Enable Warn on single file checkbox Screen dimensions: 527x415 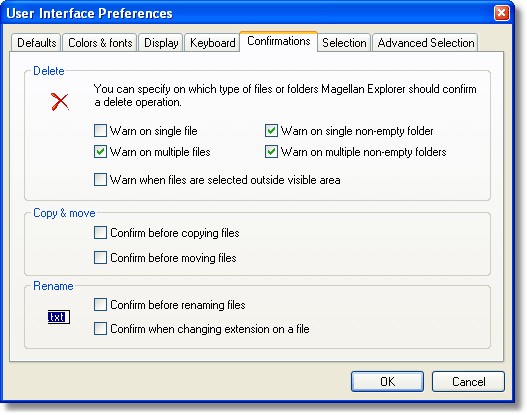pyautogui.click(x=100, y=130)
